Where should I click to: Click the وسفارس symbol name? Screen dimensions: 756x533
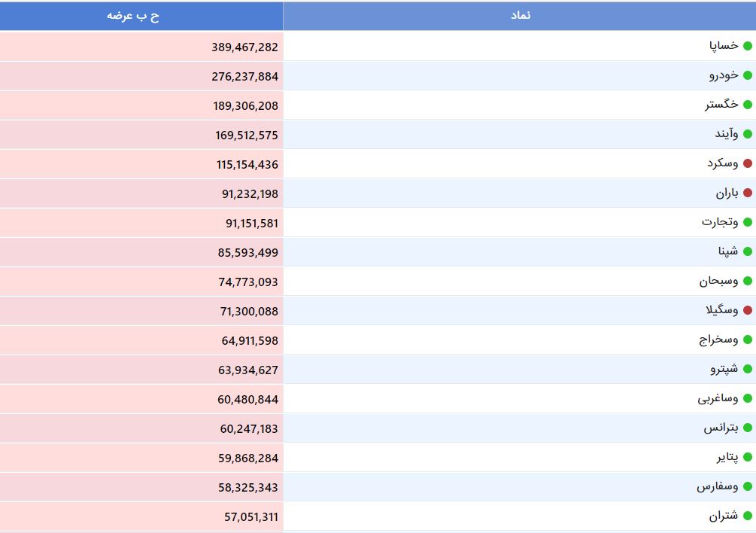click(718, 486)
